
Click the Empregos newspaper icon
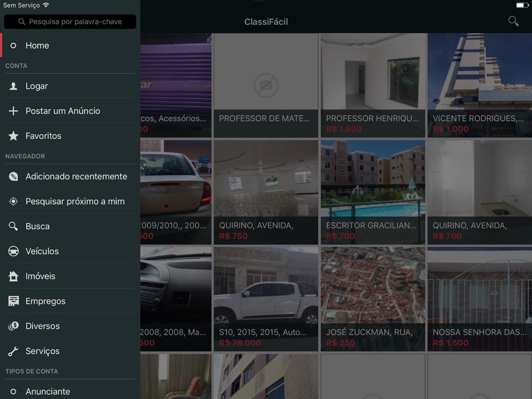pos(13,301)
